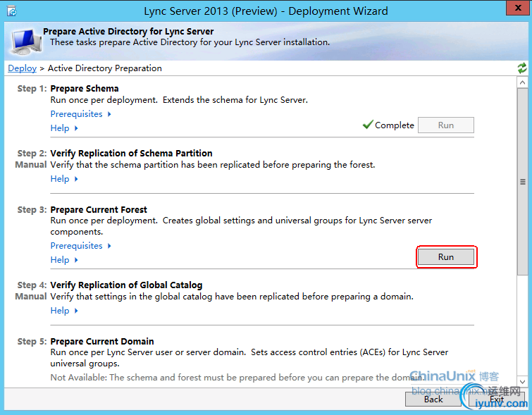532x415 pixels.
Task: Click the green Complete checkmark of Step 1
Action: coord(368,125)
